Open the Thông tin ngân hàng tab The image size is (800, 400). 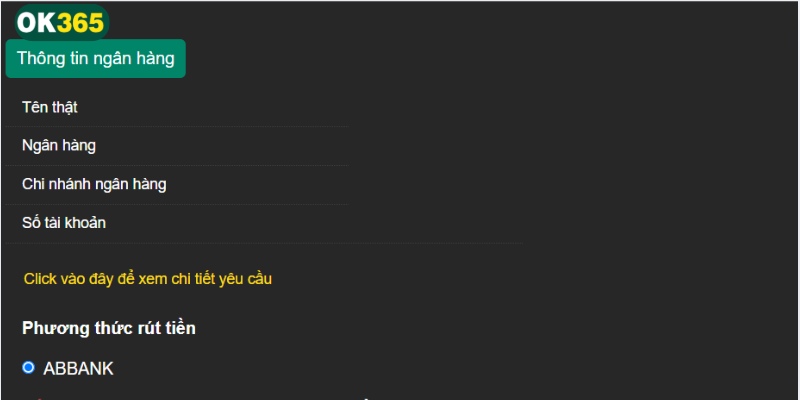(95, 59)
